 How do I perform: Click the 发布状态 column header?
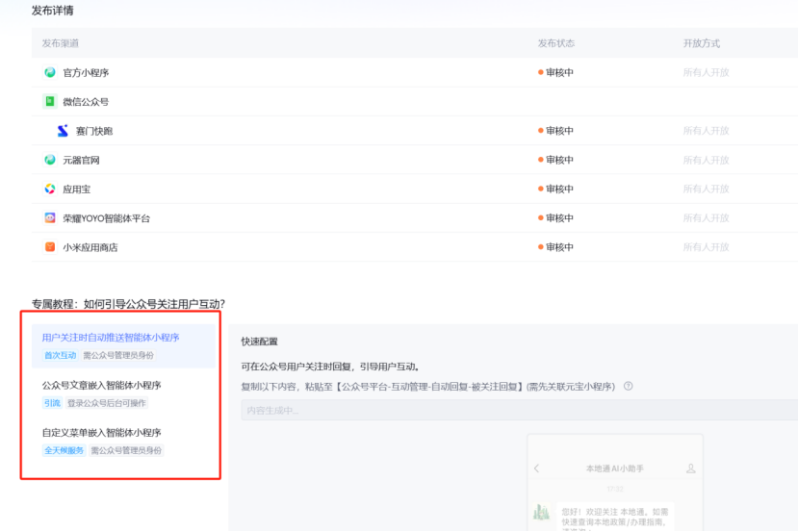pos(556,43)
